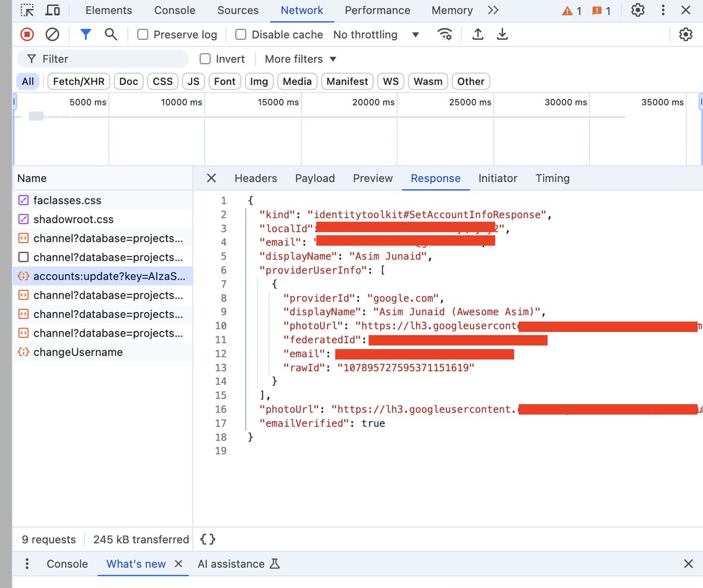Filter by Other requests

[471, 81]
